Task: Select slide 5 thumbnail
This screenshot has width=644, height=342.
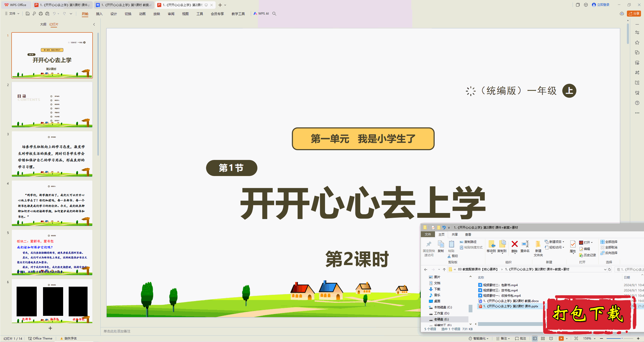Action: pos(52,252)
